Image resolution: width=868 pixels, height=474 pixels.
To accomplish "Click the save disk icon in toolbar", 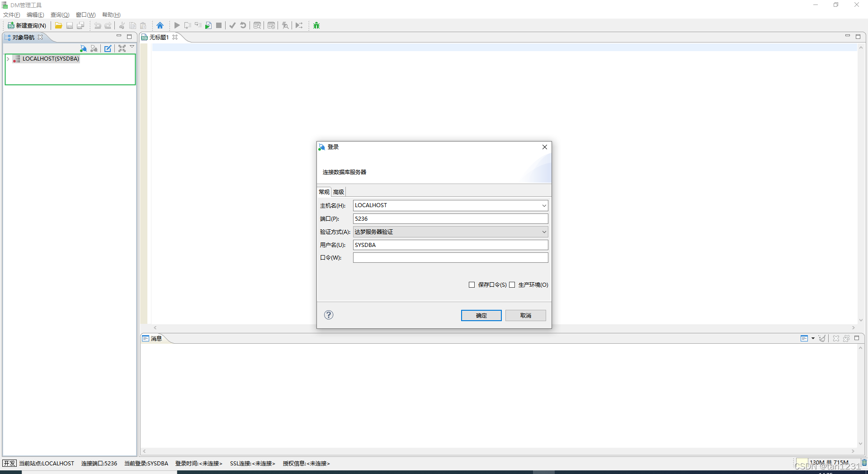I will coord(70,25).
